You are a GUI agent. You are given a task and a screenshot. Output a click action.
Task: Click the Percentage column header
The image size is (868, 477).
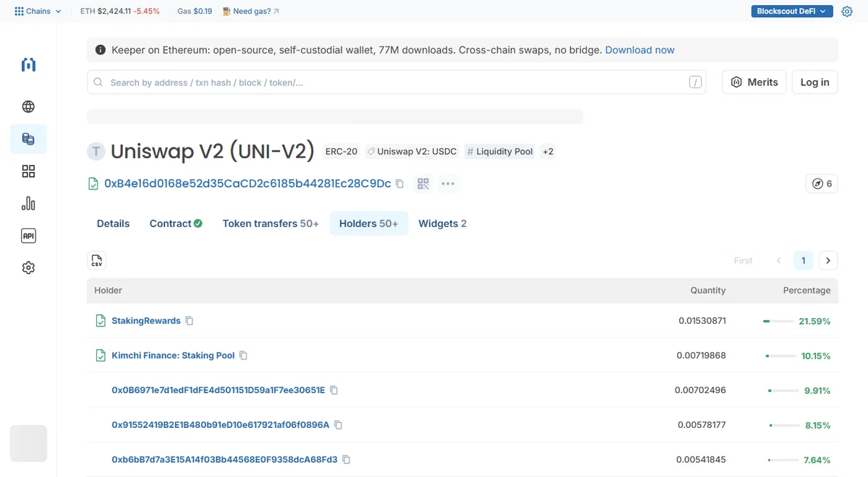point(807,291)
